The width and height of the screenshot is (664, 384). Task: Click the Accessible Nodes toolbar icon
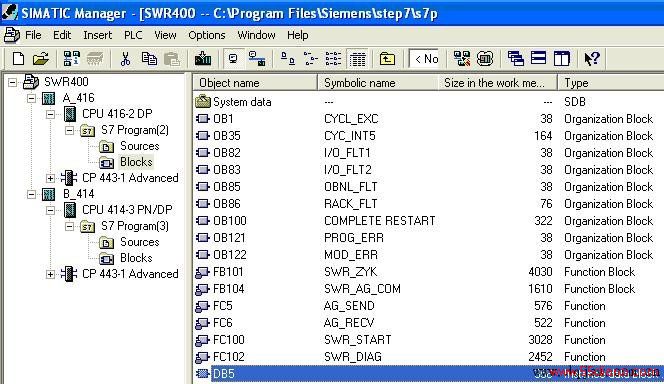[72, 58]
